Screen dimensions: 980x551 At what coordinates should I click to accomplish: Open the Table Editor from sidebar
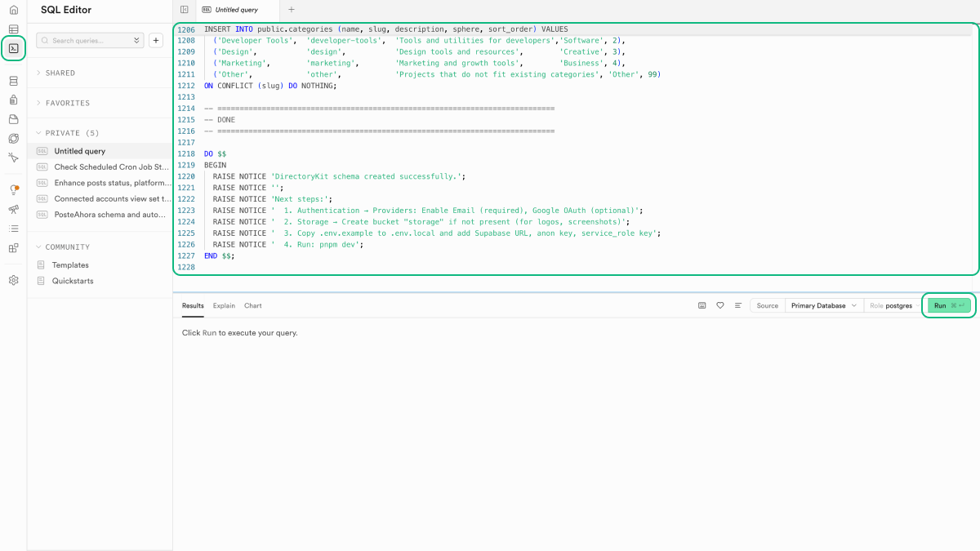click(x=13, y=29)
